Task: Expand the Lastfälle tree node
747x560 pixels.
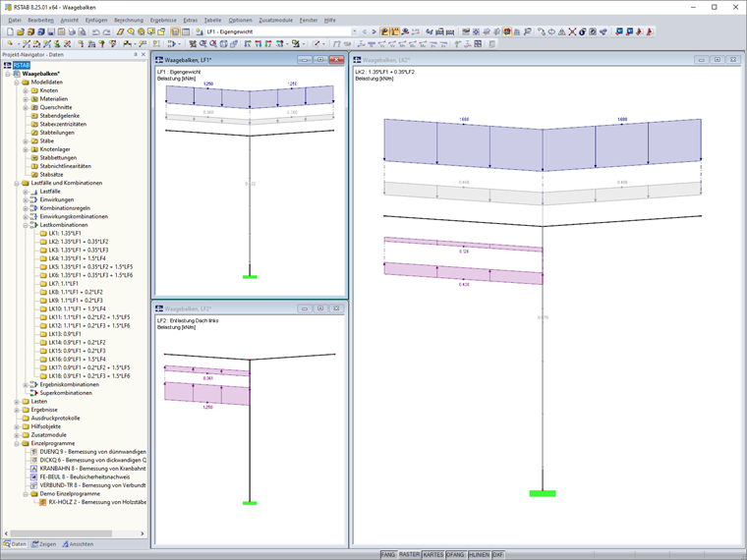Action: point(26,192)
